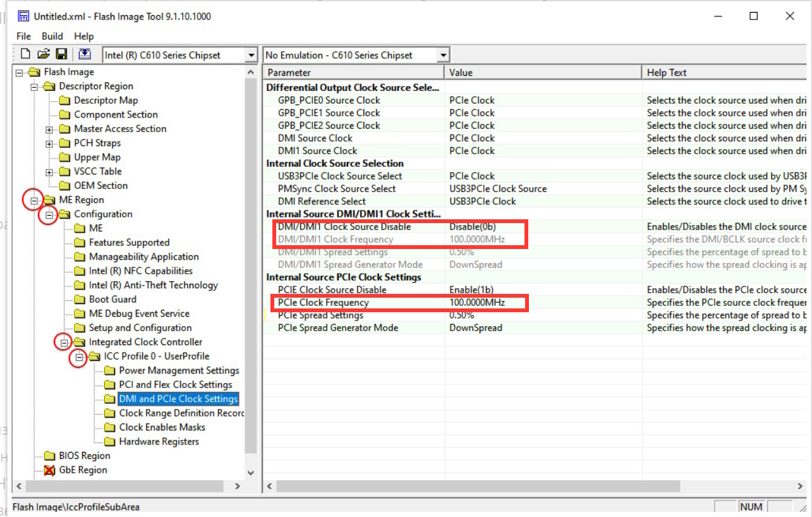Click the PCIE Clock Source Disable parameter
The image size is (812, 517).
[x=332, y=289]
